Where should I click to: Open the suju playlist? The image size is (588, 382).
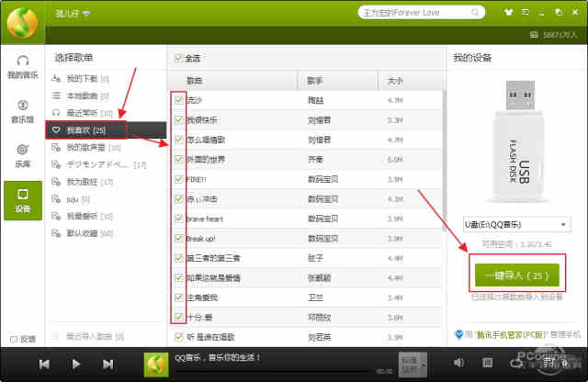tap(78, 199)
